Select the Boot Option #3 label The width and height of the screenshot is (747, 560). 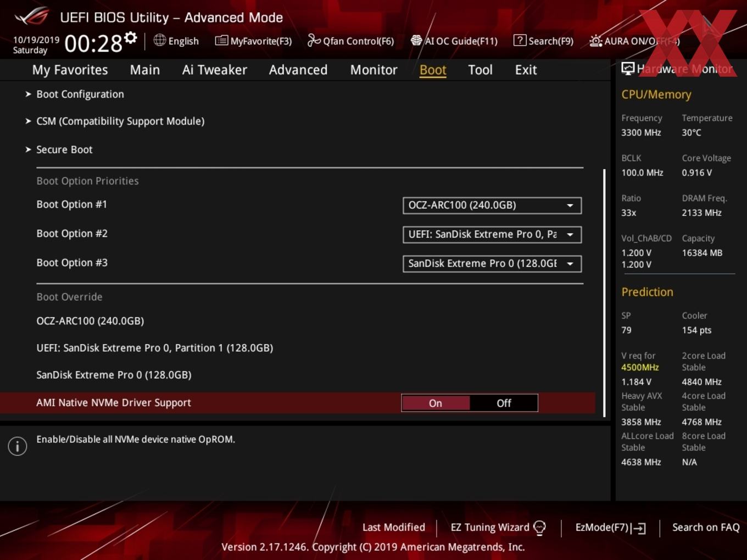click(x=72, y=262)
